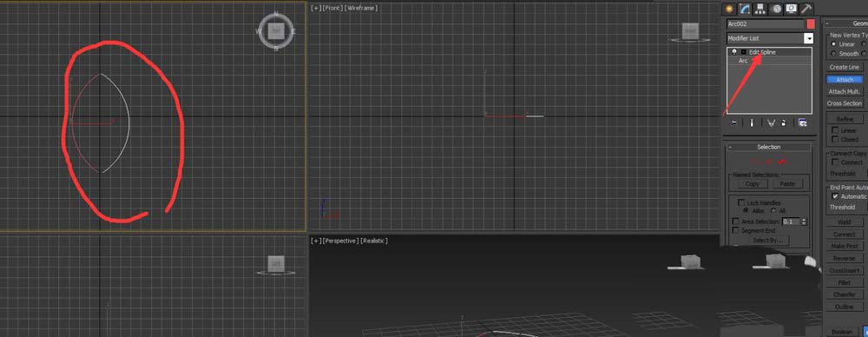Viewport: 868px width, 337px height.
Task: Copy the named selection
Action: [753, 183]
